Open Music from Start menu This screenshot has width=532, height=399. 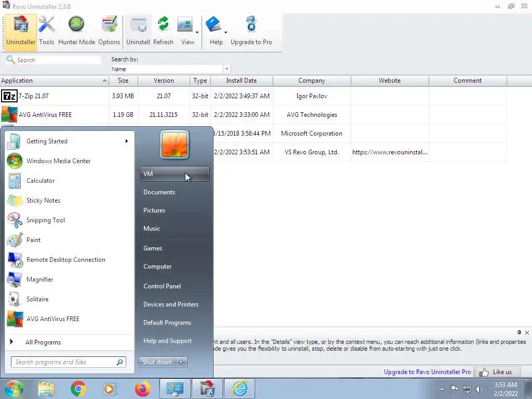(x=175, y=229)
